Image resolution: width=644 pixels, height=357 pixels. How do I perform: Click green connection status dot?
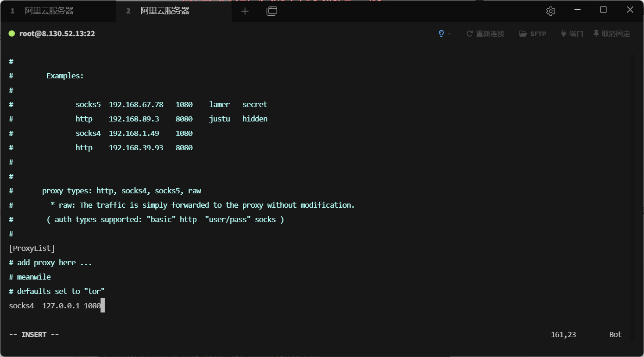[x=12, y=34]
